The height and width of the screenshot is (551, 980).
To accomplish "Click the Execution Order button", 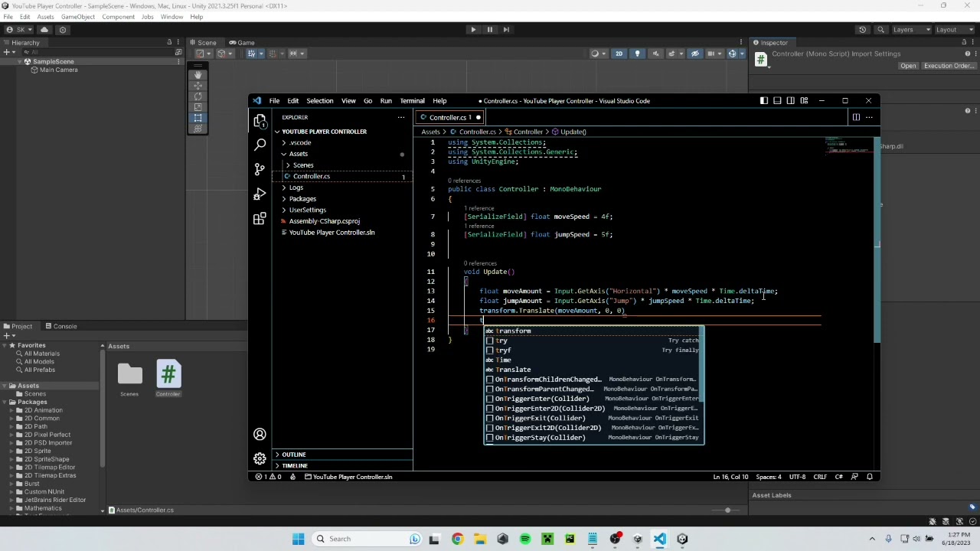I will tap(949, 66).
